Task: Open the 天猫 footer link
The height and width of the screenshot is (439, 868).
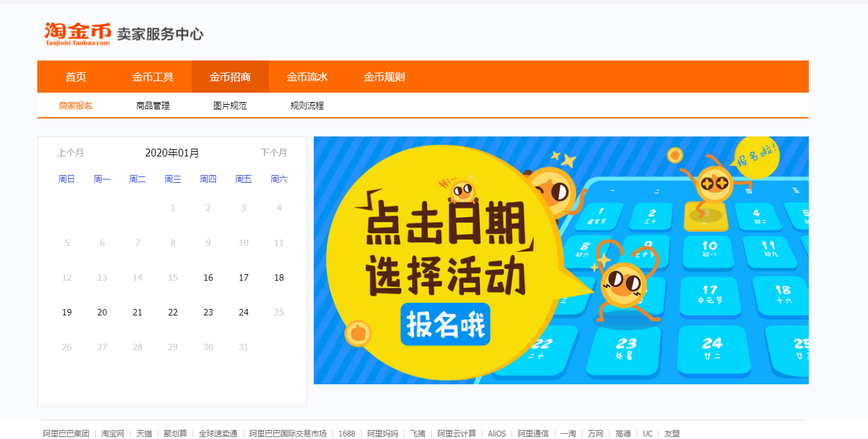Action: point(144,433)
